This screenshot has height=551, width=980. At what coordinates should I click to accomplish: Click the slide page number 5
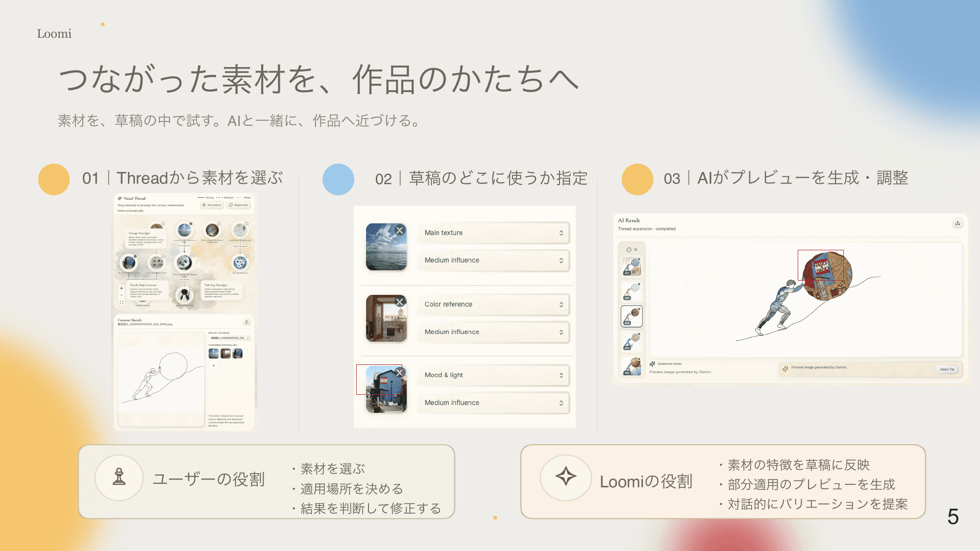point(953,517)
